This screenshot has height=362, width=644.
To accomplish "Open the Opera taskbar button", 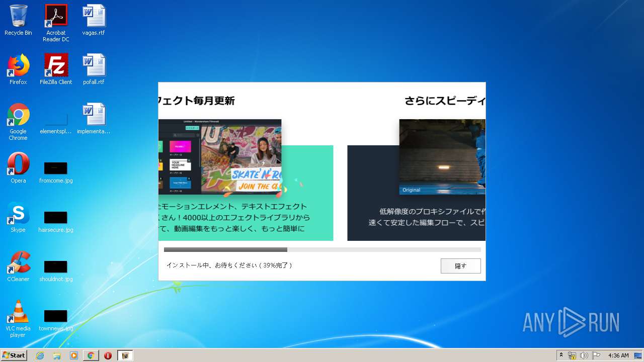I will point(108,355).
